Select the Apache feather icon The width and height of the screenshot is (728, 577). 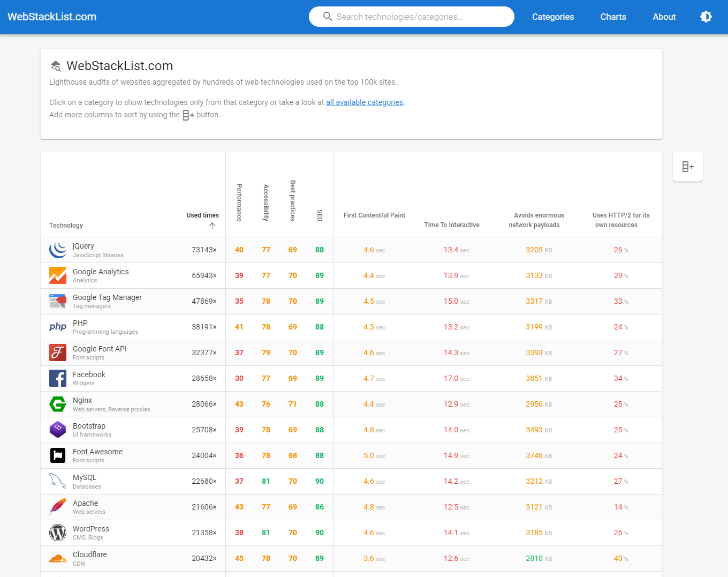[x=57, y=507]
